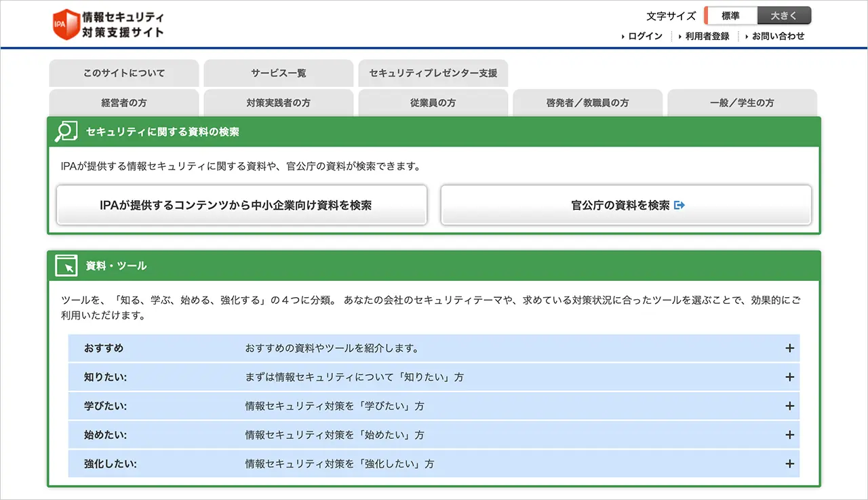Click the magnifying glass search section icon
Image resolution: width=868 pixels, height=500 pixels.
(66, 132)
